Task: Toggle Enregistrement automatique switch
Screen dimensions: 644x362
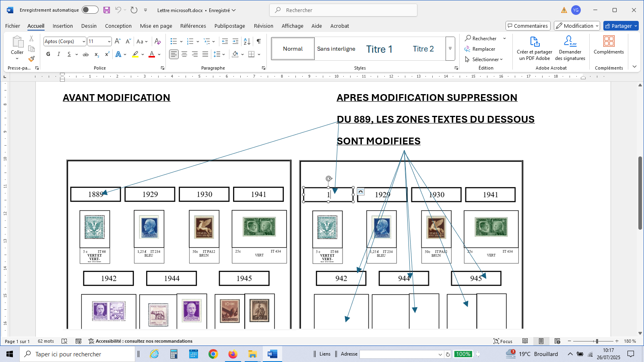Action: coord(90,10)
